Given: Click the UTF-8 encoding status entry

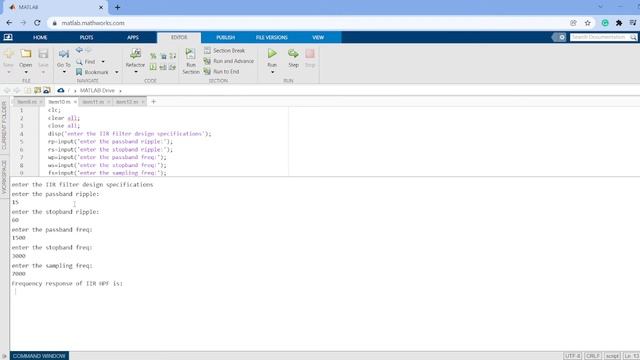Looking at the screenshot, I should pos(572,356).
